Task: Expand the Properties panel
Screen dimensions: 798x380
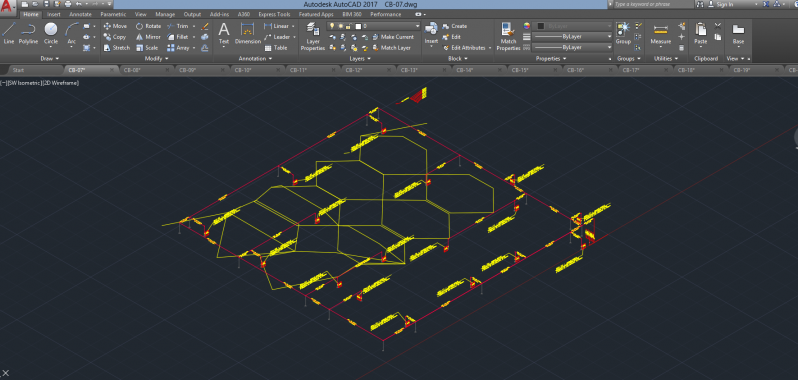Action: (x=551, y=59)
